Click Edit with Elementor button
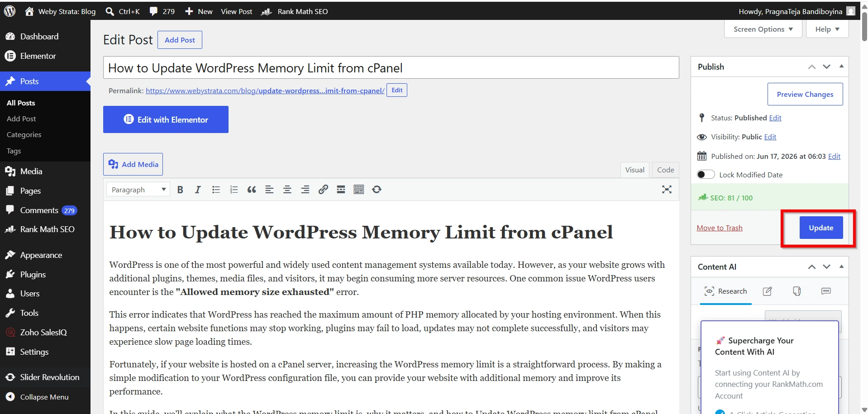This screenshot has height=414, width=868. point(166,119)
